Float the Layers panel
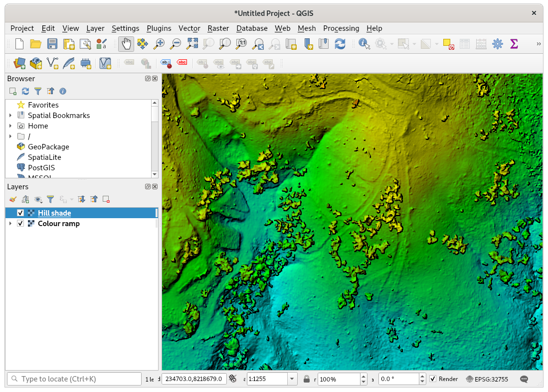 [148, 186]
